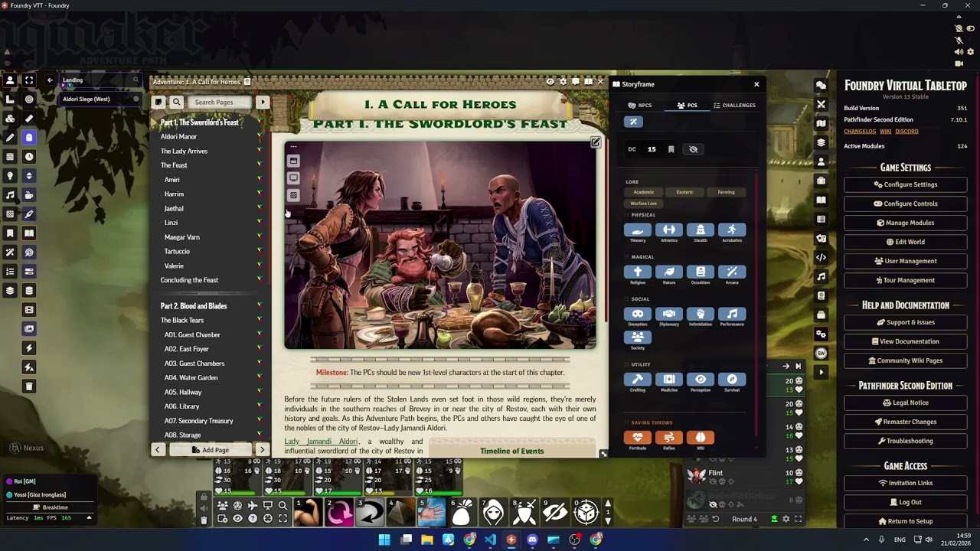The image size is (980, 551).
Task: Open the music playlists sidebar tab
Action: tap(821, 276)
